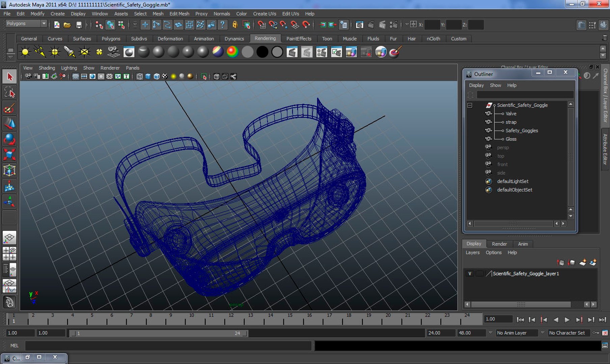This screenshot has height=364, width=610.
Task: Select strap in the Outliner
Action: pyautogui.click(x=511, y=122)
